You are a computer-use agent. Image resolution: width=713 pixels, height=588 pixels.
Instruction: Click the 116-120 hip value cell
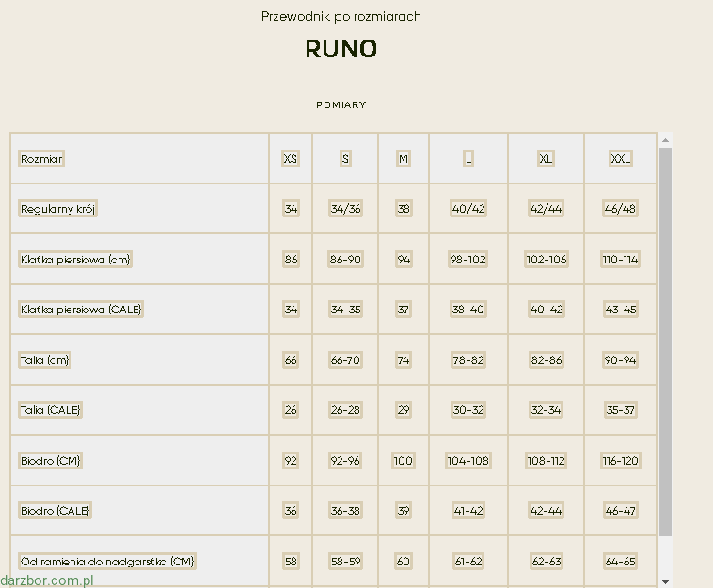pos(620,461)
